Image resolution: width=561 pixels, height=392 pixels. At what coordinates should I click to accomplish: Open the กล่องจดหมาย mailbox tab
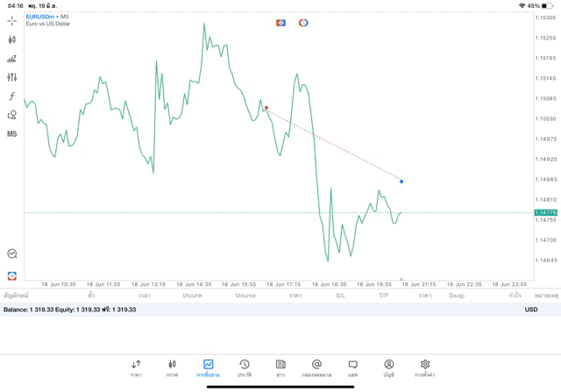tap(316, 367)
